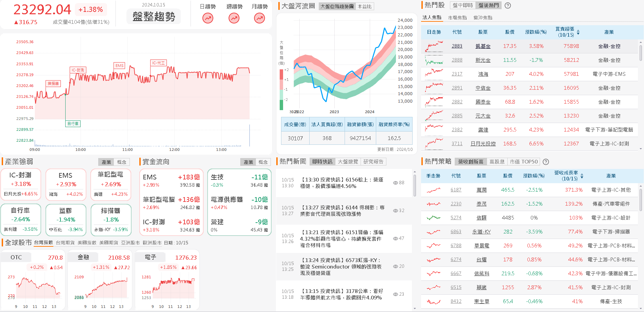This screenshot has width=644, height=312.
Task: Open stock code 2883 link
Action: [457, 46]
